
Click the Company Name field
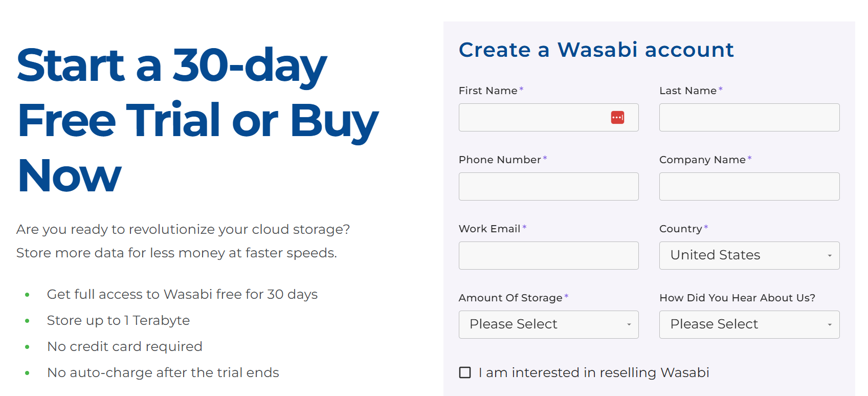coord(749,186)
